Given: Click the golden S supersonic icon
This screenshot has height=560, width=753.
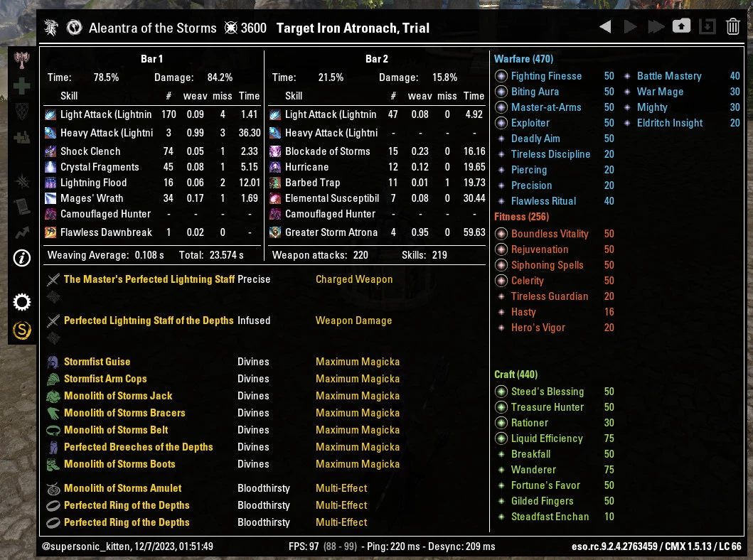Looking at the screenshot, I should coord(22,330).
